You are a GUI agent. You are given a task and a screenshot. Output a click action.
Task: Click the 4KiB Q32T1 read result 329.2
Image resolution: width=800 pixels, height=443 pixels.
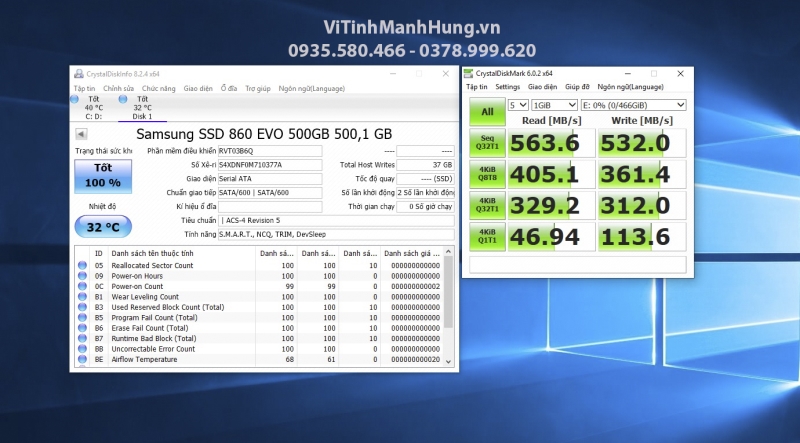click(552, 206)
